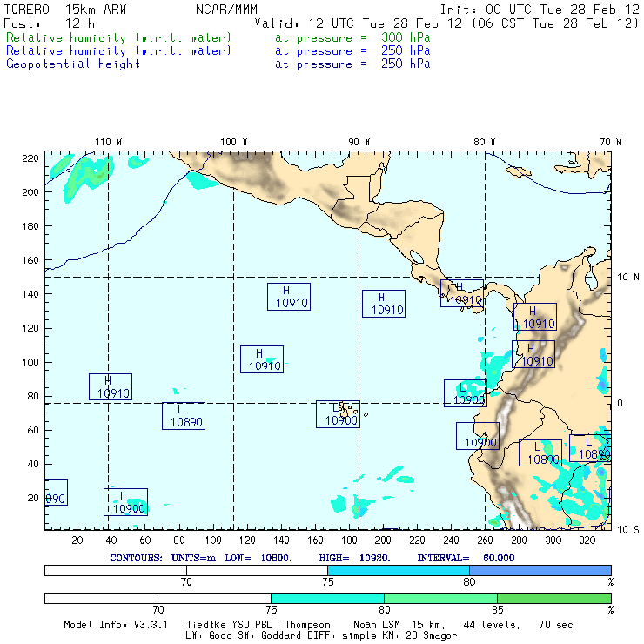The height and width of the screenshot is (644, 644).
Task: Click the 'Model Info: V3.3.1' text
Action: tap(116, 625)
